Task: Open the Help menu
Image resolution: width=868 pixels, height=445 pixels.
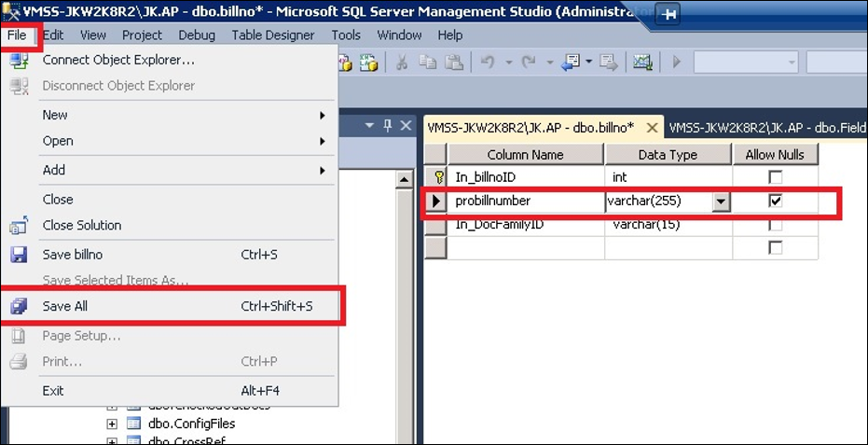Action: (x=450, y=35)
